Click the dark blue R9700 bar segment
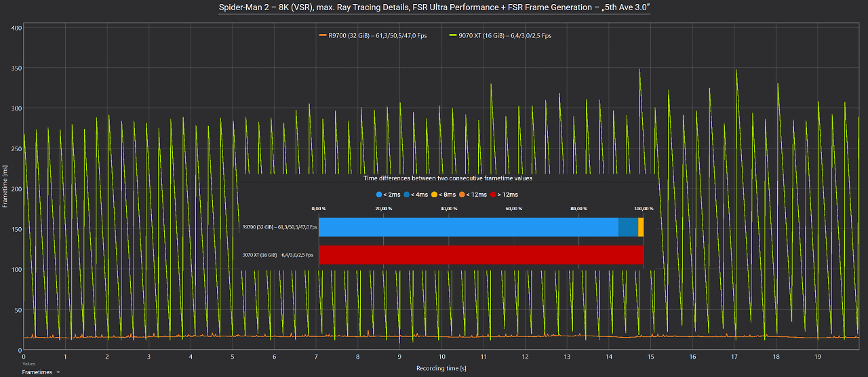The height and width of the screenshot is (377, 868). pyautogui.click(x=628, y=227)
